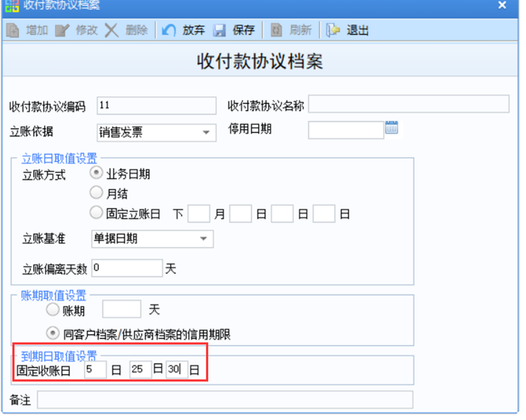
Task: Click the 修改 toolbar label
Action: tap(87, 31)
